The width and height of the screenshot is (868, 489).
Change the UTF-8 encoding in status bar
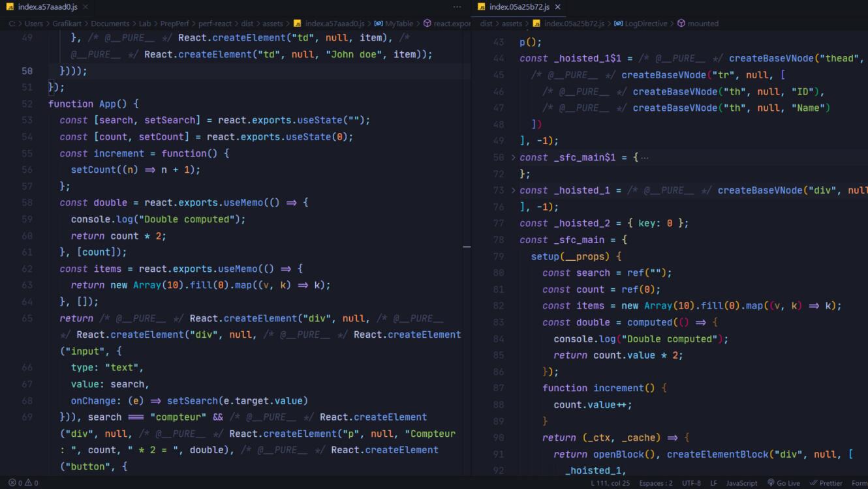coord(691,483)
